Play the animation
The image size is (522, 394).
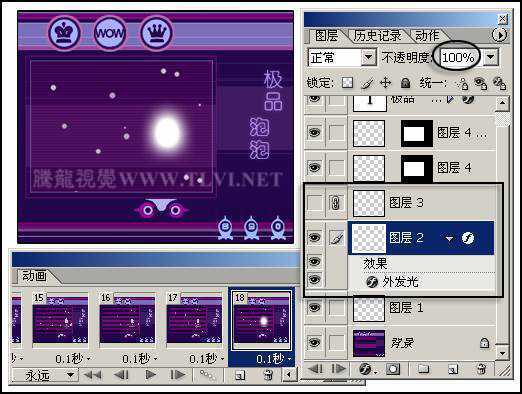[x=150, y=375]
